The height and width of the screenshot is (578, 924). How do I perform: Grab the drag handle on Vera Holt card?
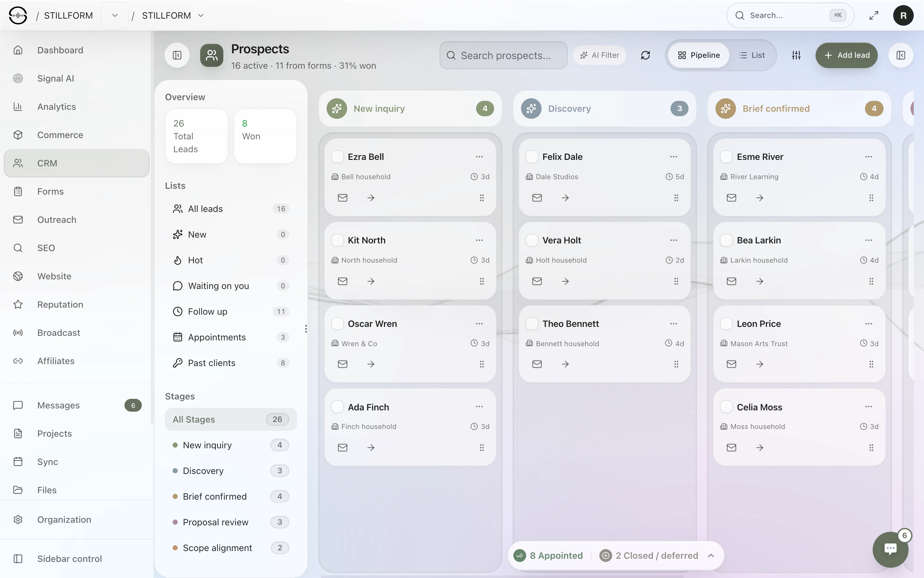(676, 281)
